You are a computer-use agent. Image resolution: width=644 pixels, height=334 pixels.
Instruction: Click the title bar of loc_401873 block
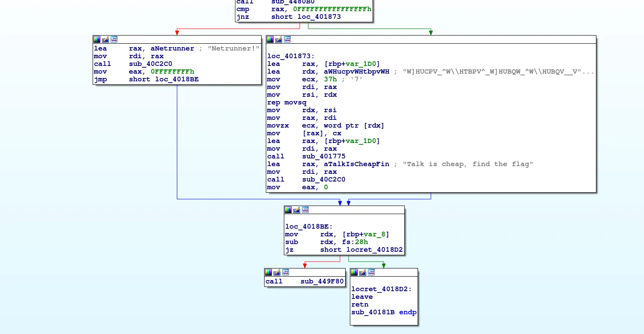pos(431,39)
